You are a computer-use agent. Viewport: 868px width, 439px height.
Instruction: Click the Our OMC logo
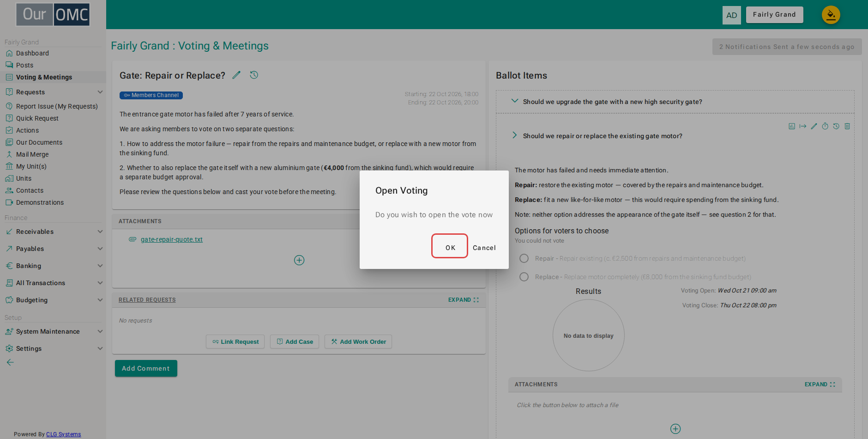53,14
